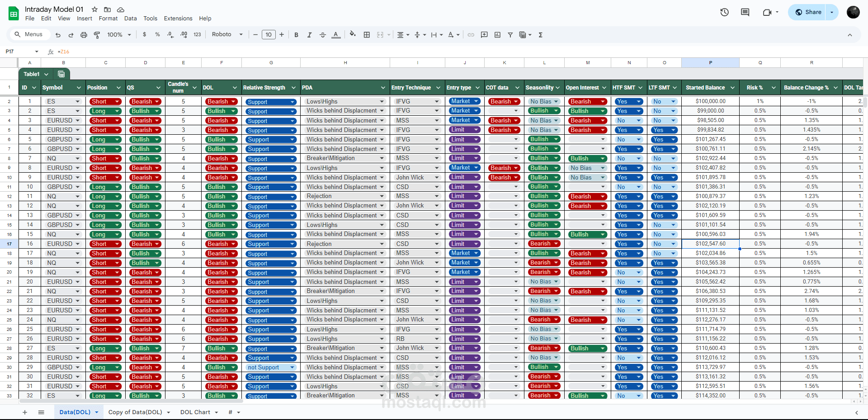Toggle bold formatting
Screen dimensions: 868x420
(296, 35)
